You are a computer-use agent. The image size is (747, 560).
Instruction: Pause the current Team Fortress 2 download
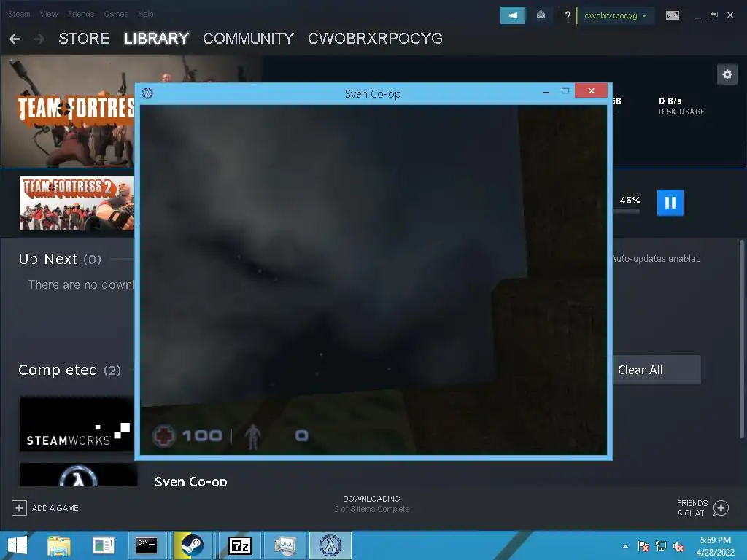[x=670, y=203]
